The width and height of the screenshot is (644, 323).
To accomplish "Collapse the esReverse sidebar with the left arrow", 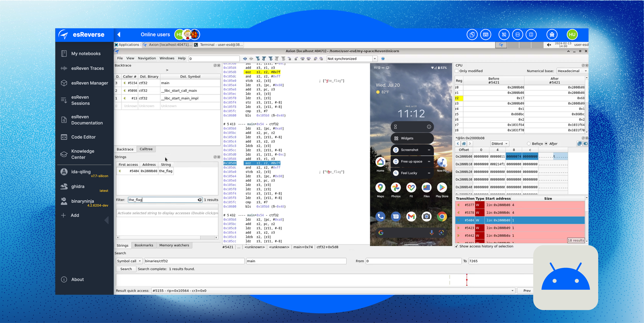I will click(119, 35).
